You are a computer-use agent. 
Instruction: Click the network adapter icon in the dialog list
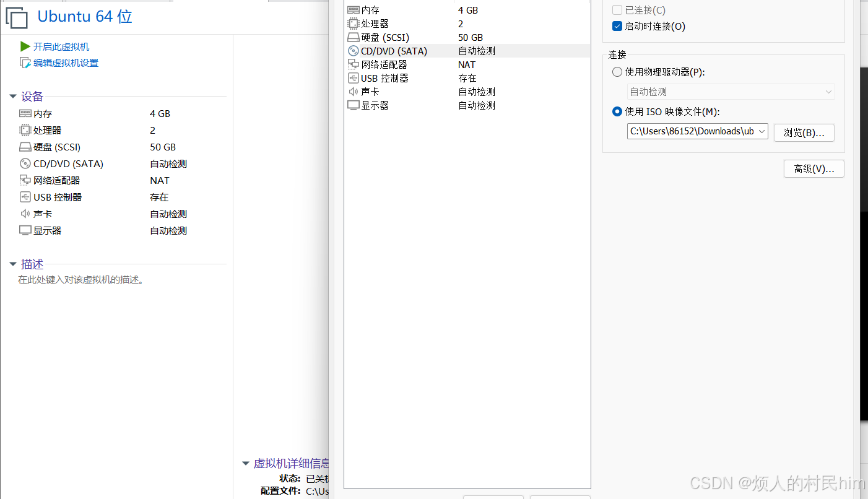tap(353, 64)
